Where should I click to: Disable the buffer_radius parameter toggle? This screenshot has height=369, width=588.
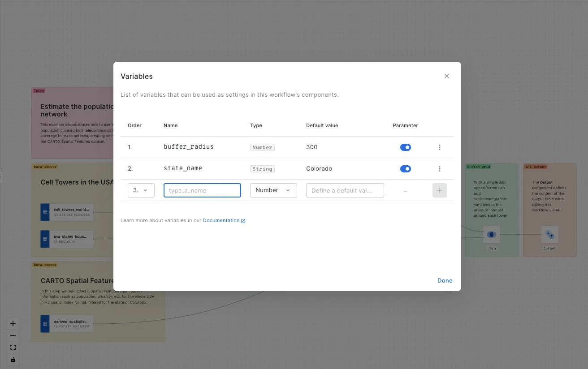406,147
